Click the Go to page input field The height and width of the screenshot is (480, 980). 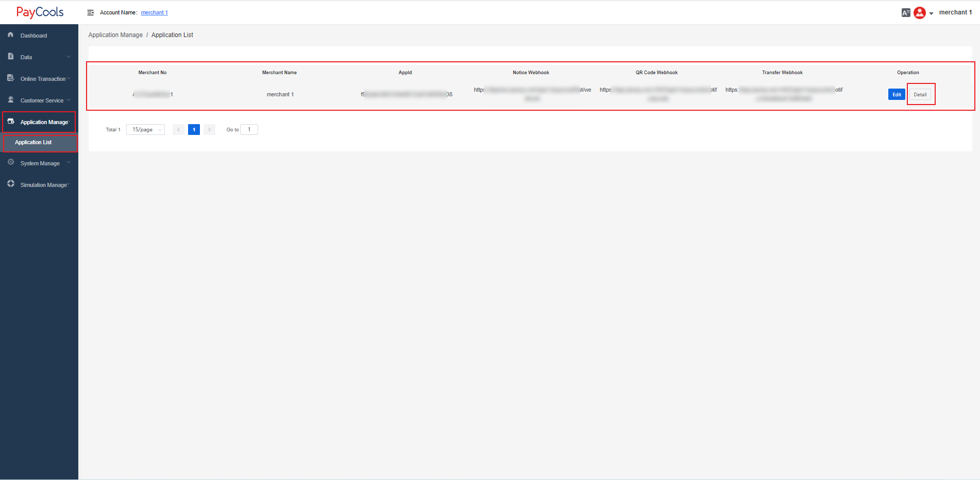coord(249,130)
